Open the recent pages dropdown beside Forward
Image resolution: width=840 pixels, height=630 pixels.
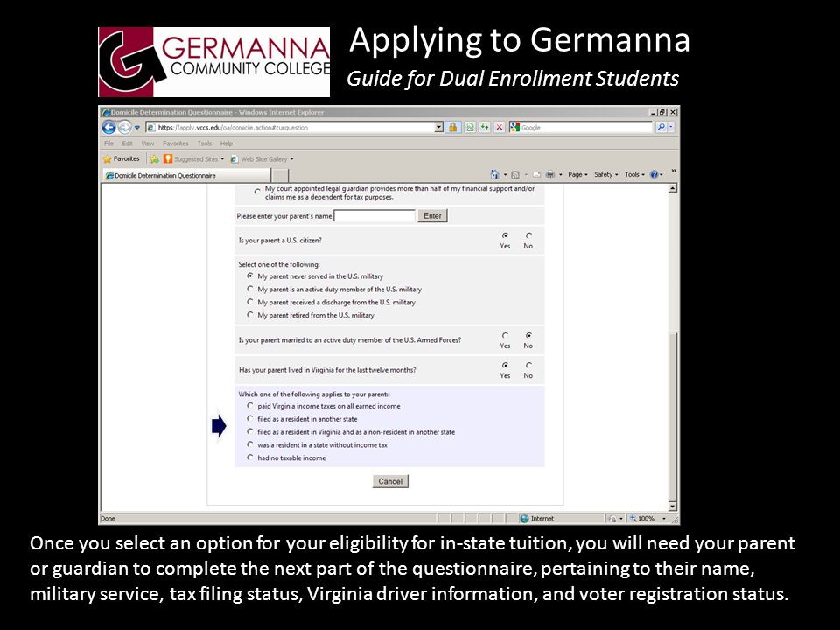coord(137,128)
